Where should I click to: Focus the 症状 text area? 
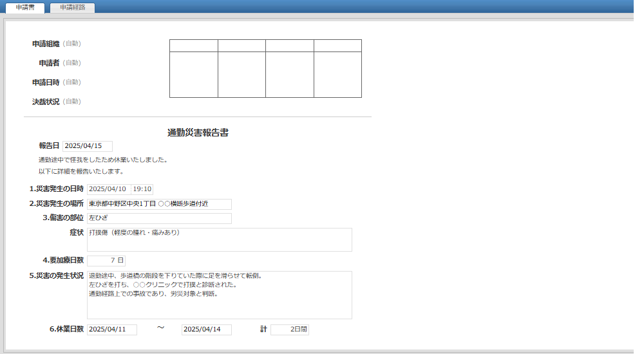coord(219,239)
